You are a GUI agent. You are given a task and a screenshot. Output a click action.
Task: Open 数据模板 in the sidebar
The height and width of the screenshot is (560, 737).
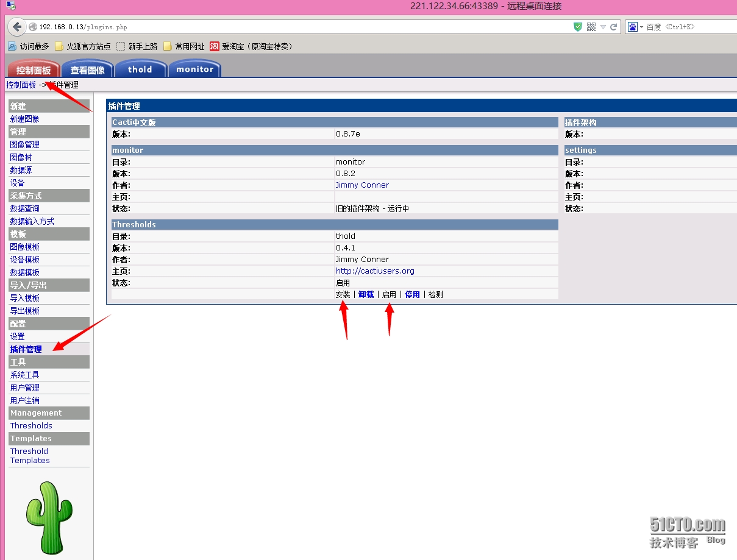point(24,272)
